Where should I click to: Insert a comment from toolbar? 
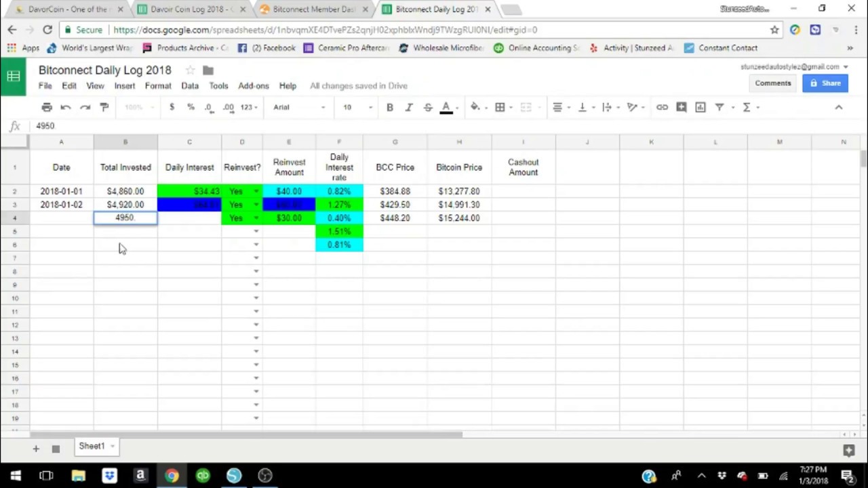click(x=682, y=107)
